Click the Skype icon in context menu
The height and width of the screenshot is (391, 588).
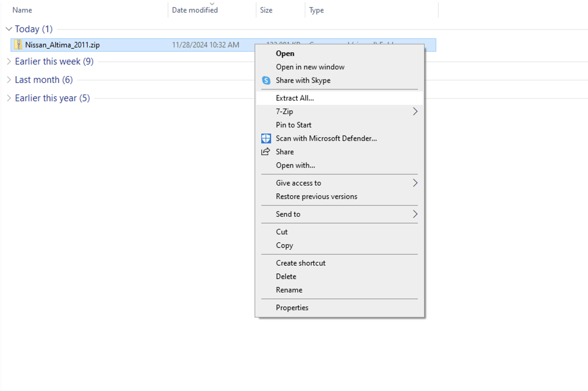tap(266, 80)
